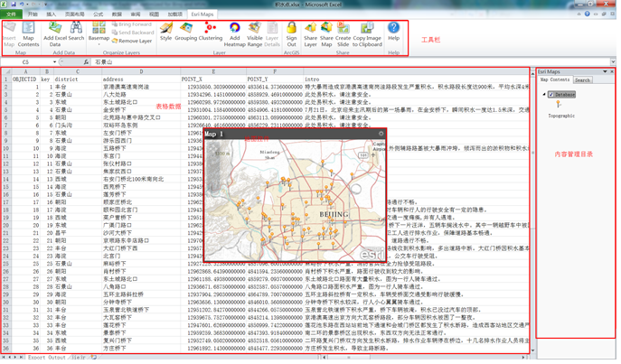Click the Name Box showing C5

pyautogui.click(x=27, y=62)
